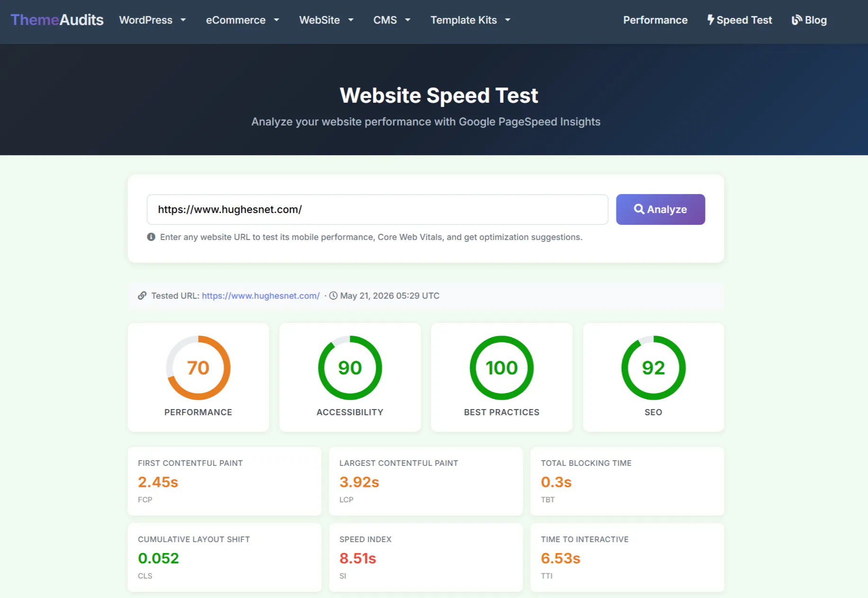Click the LARGEST CONTENTFUL PAINT heading
Viewport: 868px width, 598px height.
tap(398, 463)
